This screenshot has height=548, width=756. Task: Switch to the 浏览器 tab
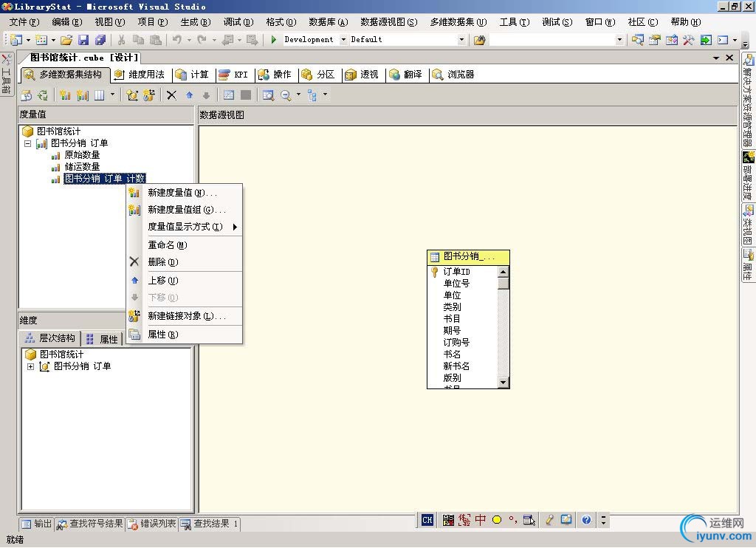point(453,75)
